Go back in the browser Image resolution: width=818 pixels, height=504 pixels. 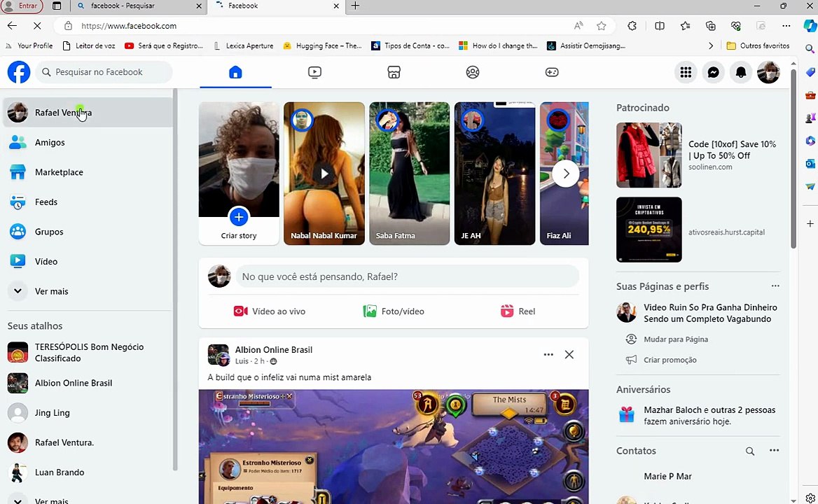coord(12,25)
